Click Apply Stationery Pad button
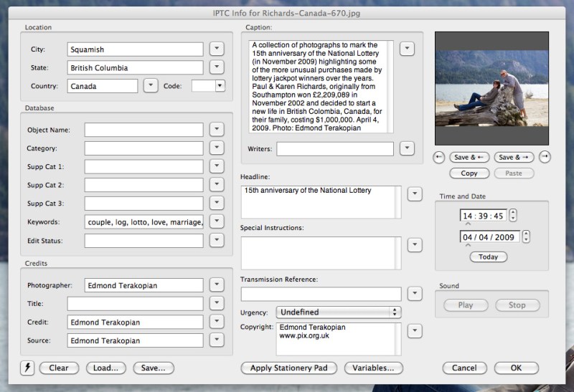574x392 pixels. pos(289,368)
